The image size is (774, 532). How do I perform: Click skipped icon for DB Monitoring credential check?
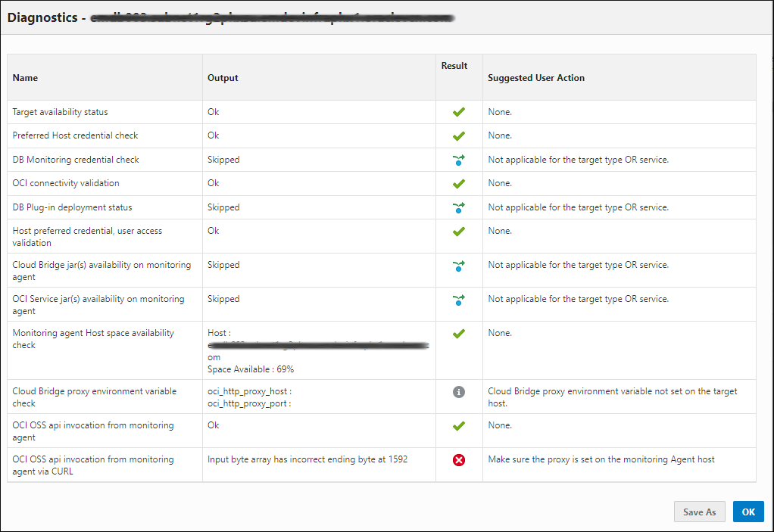(x=458, y=160)
